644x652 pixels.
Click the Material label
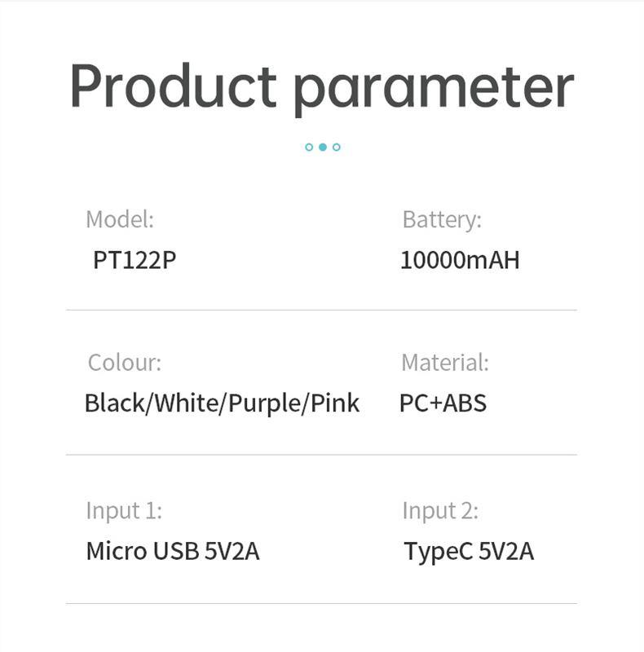point(445,363)
